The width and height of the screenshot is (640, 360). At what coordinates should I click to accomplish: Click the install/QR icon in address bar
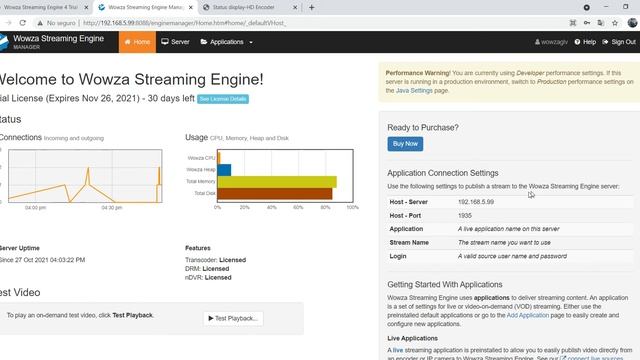pyautogui.click(x=573, y=23)
